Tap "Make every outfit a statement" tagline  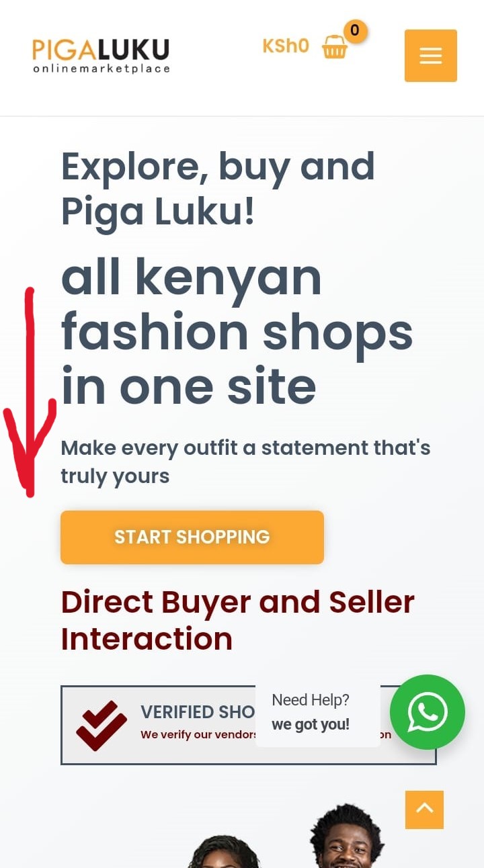click(x=245, y=462)
